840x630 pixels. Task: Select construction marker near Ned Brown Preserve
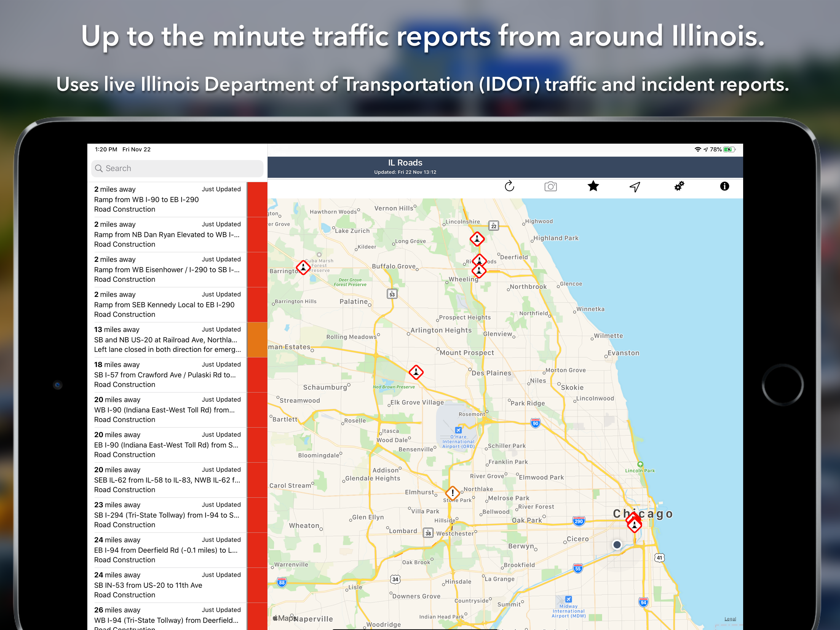416,373
